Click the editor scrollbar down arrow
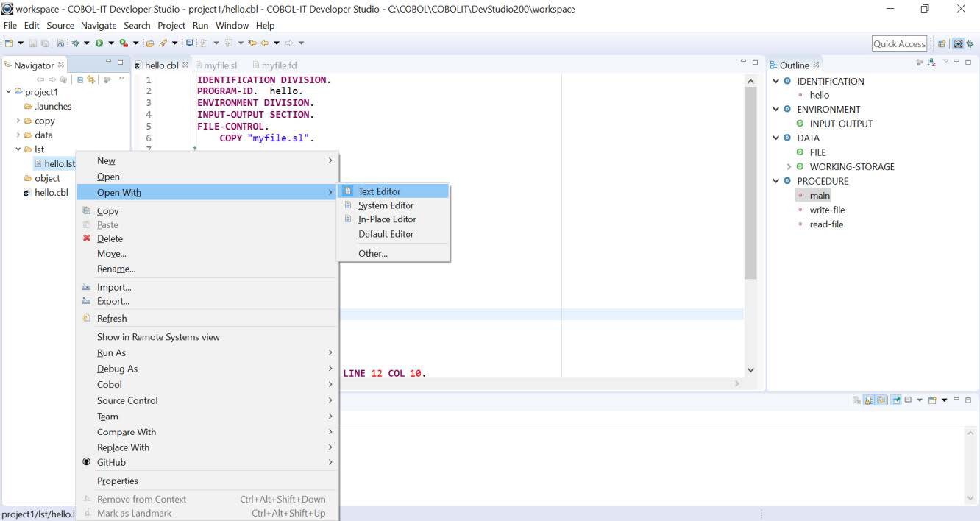 pos(750,370)
